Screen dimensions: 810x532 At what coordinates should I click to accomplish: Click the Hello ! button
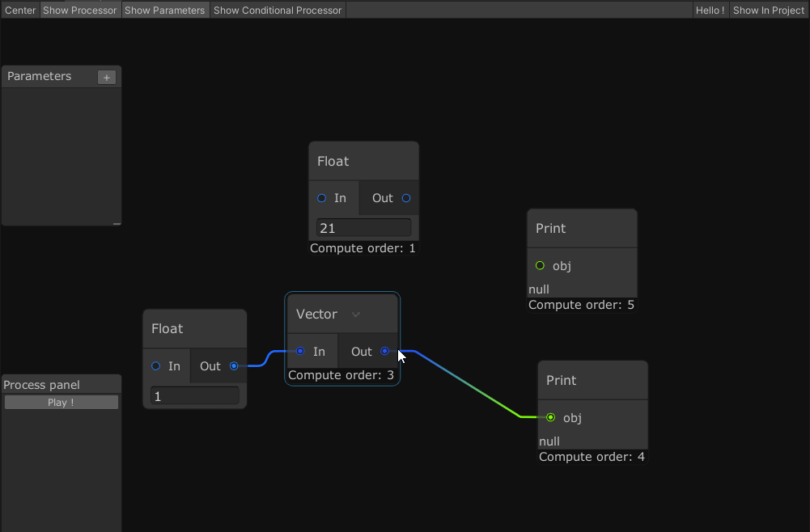click(710, 10)
